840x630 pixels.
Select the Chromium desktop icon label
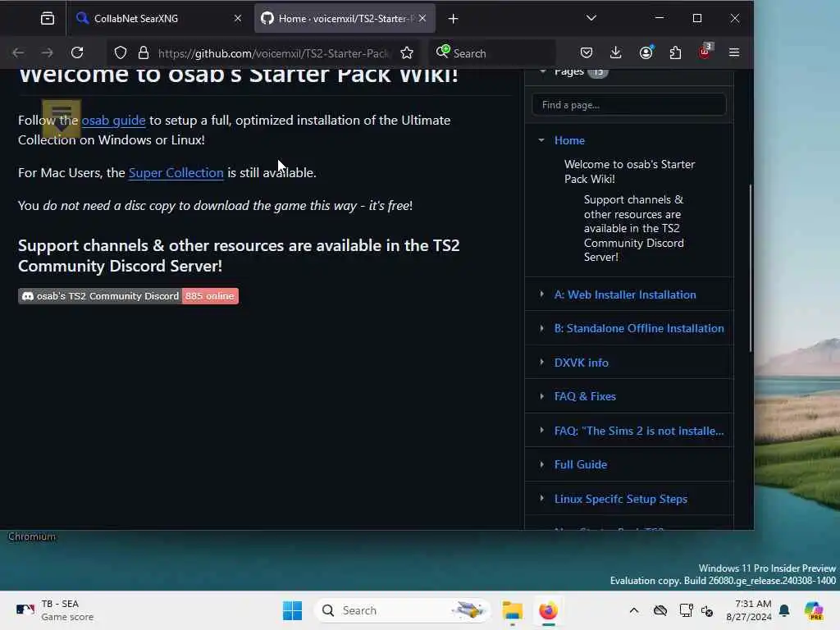tap(32, 536)
